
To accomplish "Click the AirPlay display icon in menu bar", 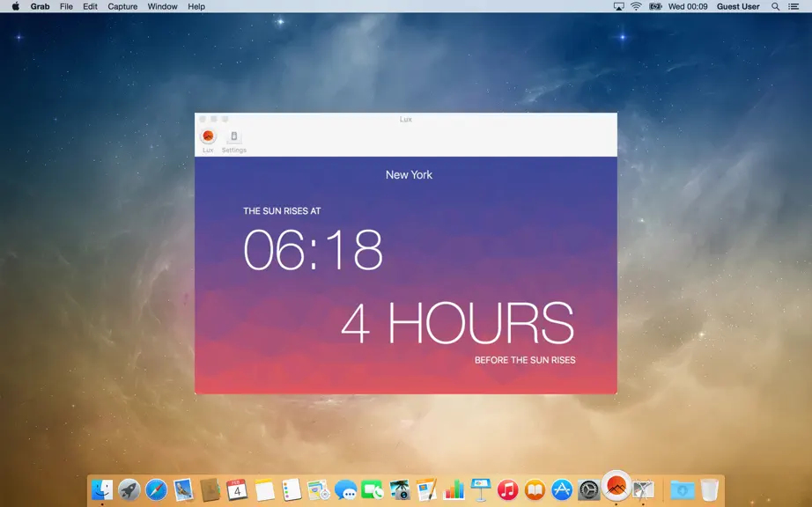I will tap(618, 6).
